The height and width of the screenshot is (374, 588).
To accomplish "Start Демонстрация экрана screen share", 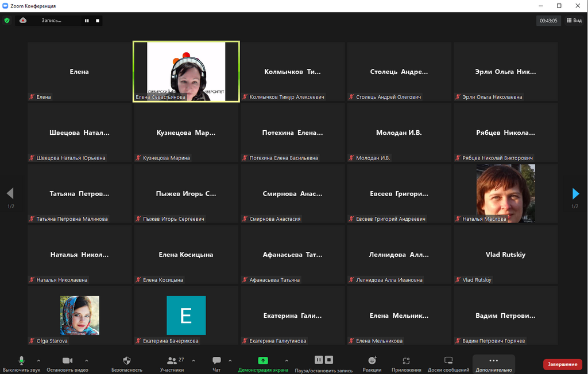I will 263,364.
